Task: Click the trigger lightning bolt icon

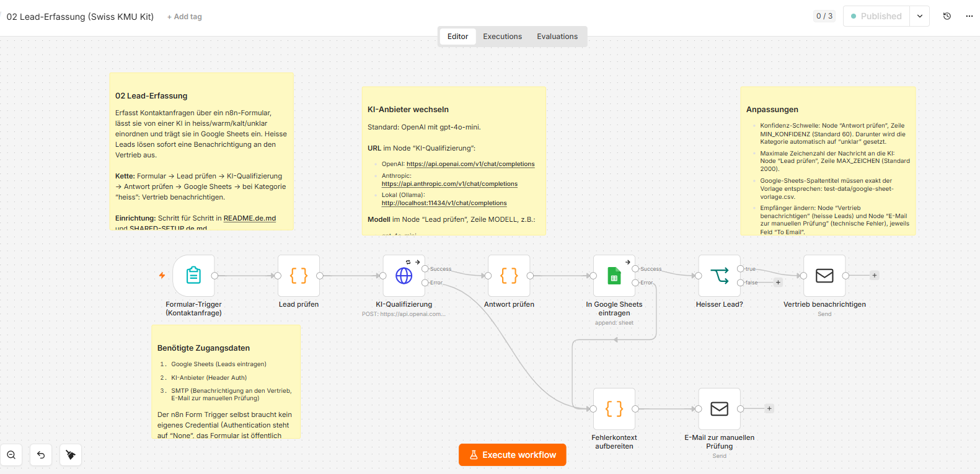Action: (x=162, y=276)
